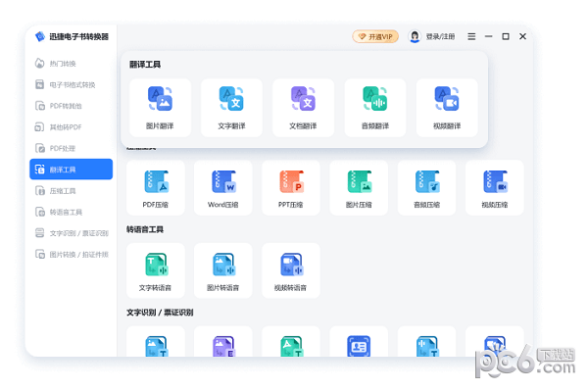Open the ID card recognition tool
This screenshot has width=588, height=390.
[x=359, y=342]
